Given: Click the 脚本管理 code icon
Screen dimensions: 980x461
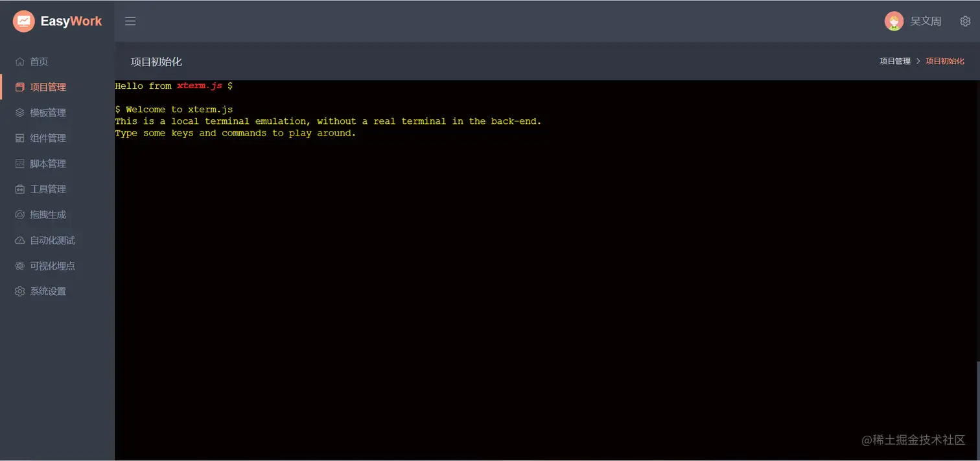Looking at the screenshot, I should click(x=19, y=163).
